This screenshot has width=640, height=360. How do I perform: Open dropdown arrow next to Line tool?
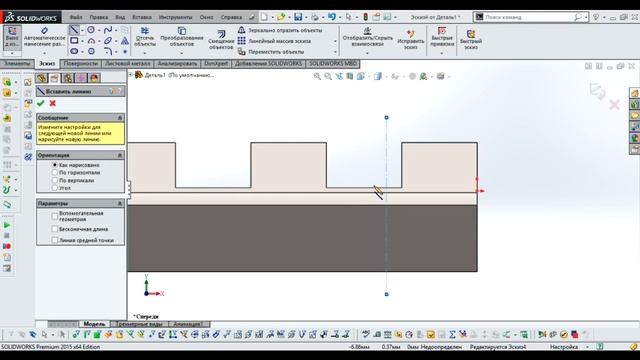(x=82, y=30)
